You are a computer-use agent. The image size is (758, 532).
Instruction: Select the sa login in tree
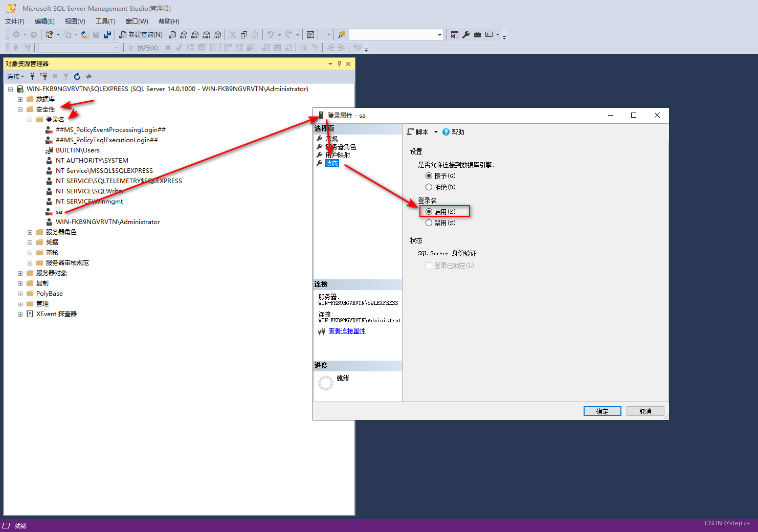pyautogui.click(x=59, y=212)
